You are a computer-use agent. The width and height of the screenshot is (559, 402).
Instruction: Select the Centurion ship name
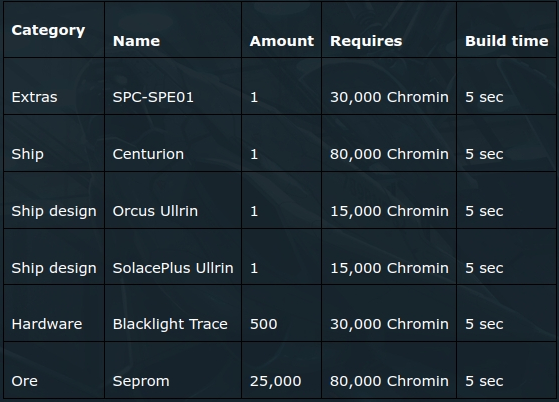coord(148,154)
